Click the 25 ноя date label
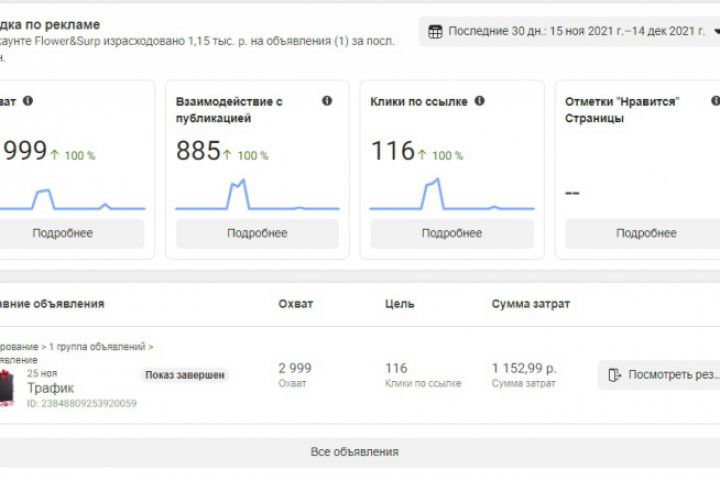 coord(42,373)
